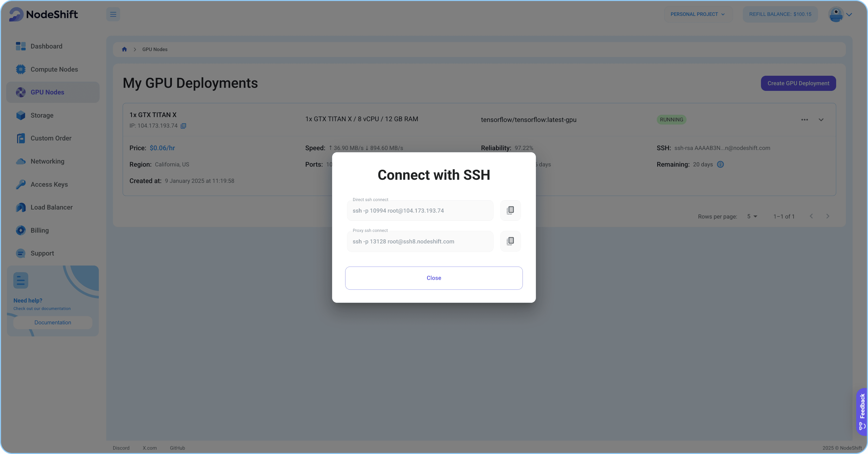
Task: Click the Direct ssh connect field
Action: [420, 210]
